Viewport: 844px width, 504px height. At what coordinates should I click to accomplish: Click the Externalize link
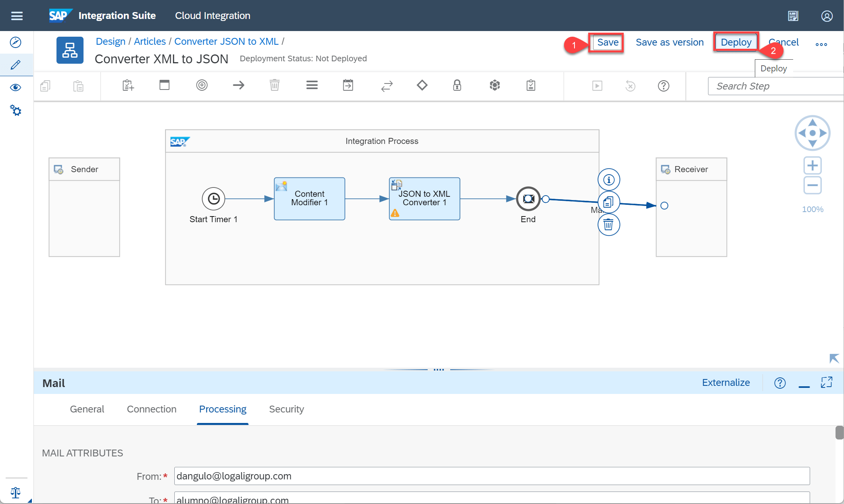click(x=726, y=383)
